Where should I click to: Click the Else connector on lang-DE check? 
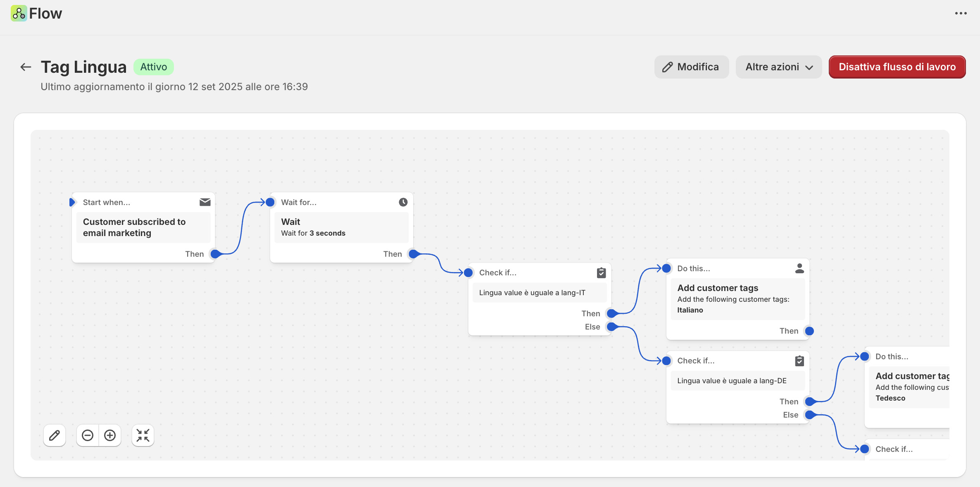(x=809, y=415)
